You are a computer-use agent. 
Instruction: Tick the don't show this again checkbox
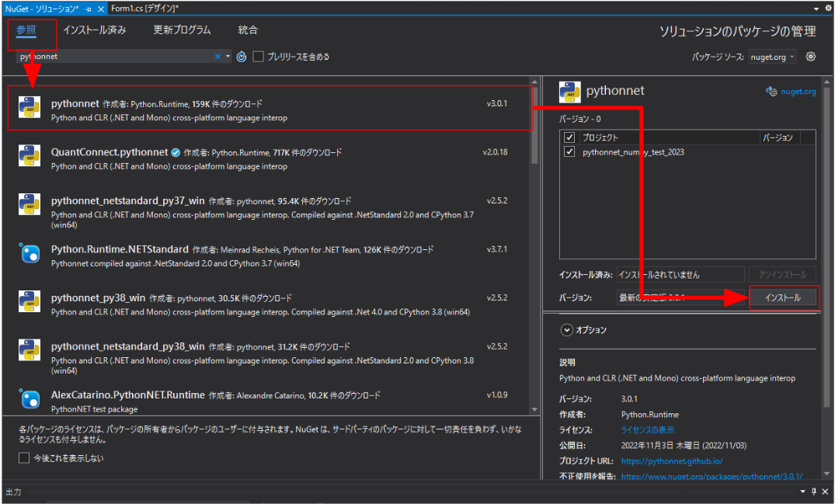(x=24, y=457)
